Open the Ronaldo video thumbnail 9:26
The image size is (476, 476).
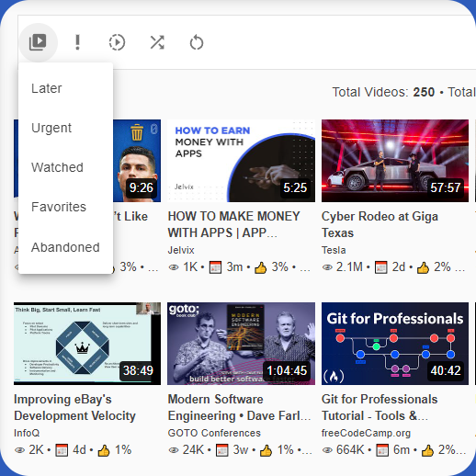pos(137,161)
